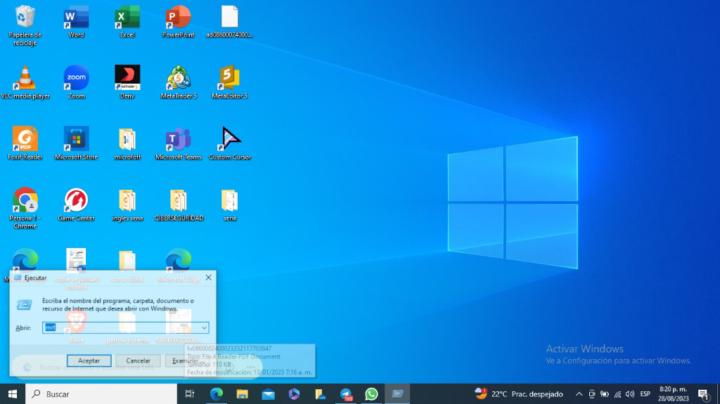
Task: Open the notification center icon
Action: tap(703, 394)
